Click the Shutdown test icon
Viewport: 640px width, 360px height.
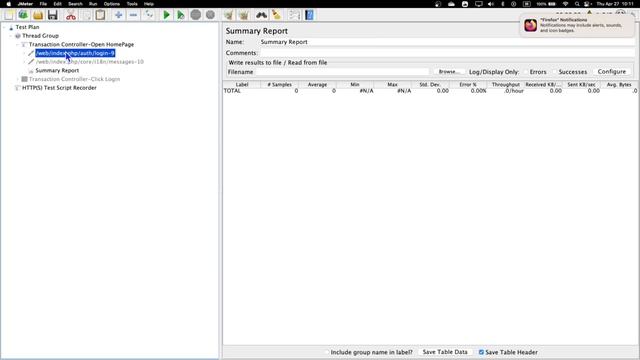[x=210, y=15]
